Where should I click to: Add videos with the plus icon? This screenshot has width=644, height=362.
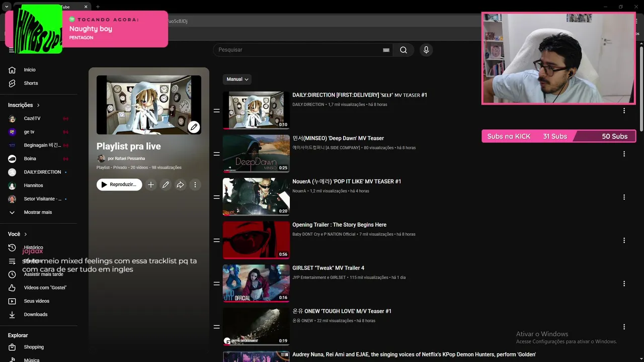(x=150, y=185)
